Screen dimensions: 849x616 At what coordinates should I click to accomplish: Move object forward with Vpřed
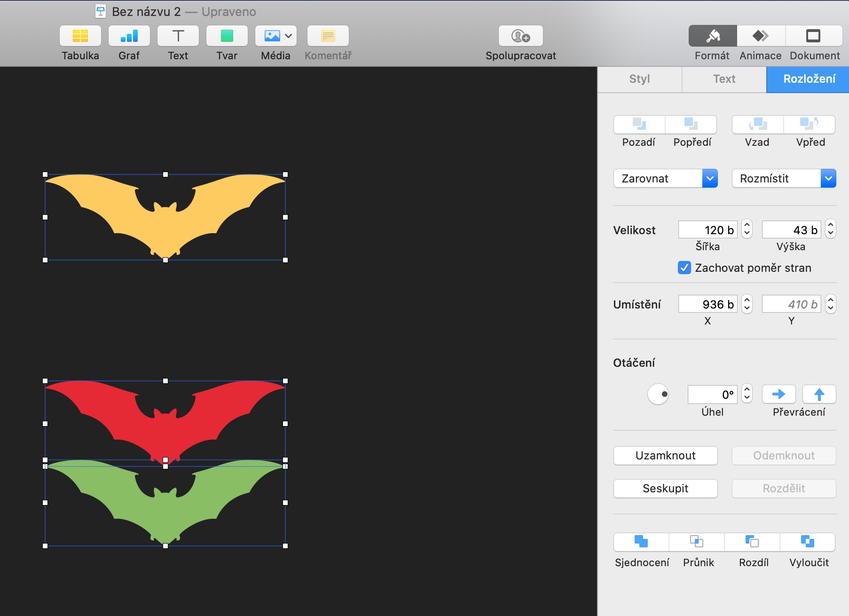click(x=810, y=125)
